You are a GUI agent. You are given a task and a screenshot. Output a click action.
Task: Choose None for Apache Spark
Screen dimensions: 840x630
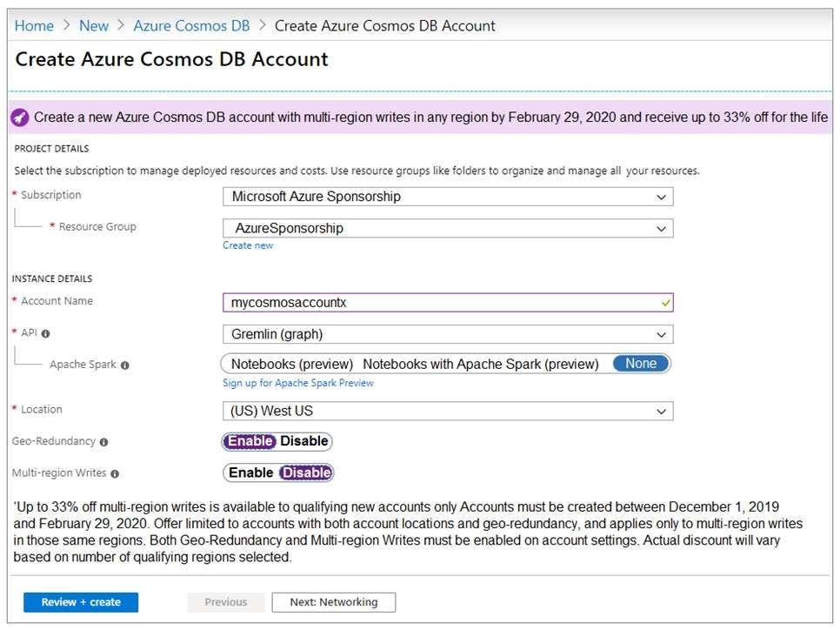(641, 364)
